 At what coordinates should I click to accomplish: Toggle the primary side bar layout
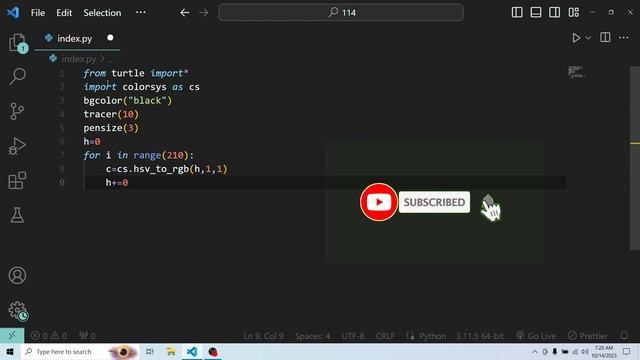coord(517,12)
